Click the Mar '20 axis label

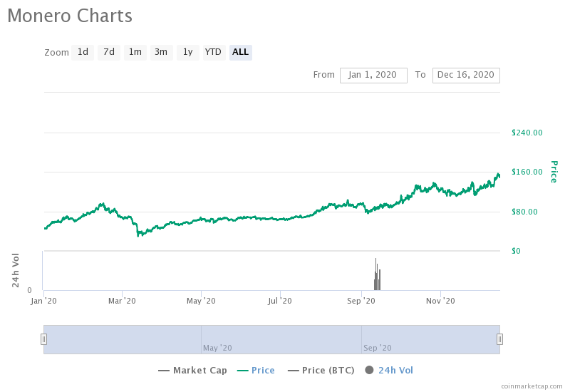(122, 301)
